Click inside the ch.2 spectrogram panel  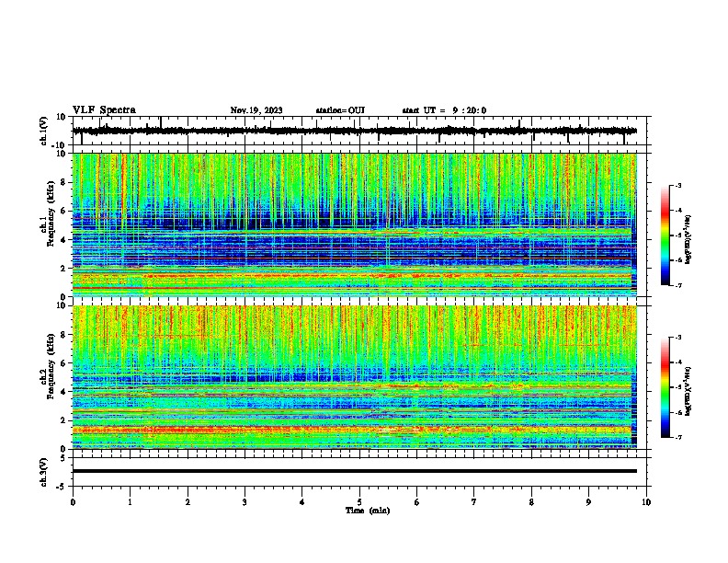pos(355,377)
